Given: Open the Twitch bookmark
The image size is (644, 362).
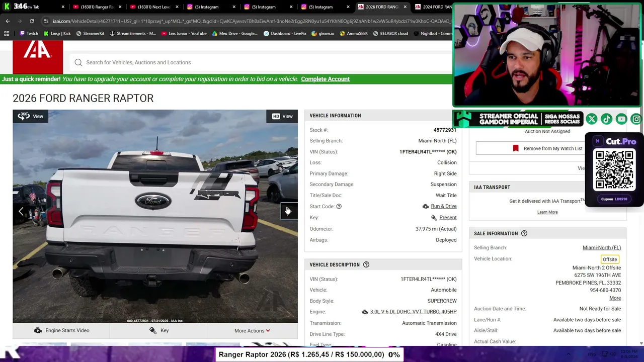Looking at the screenshot, I should [29, 34].
